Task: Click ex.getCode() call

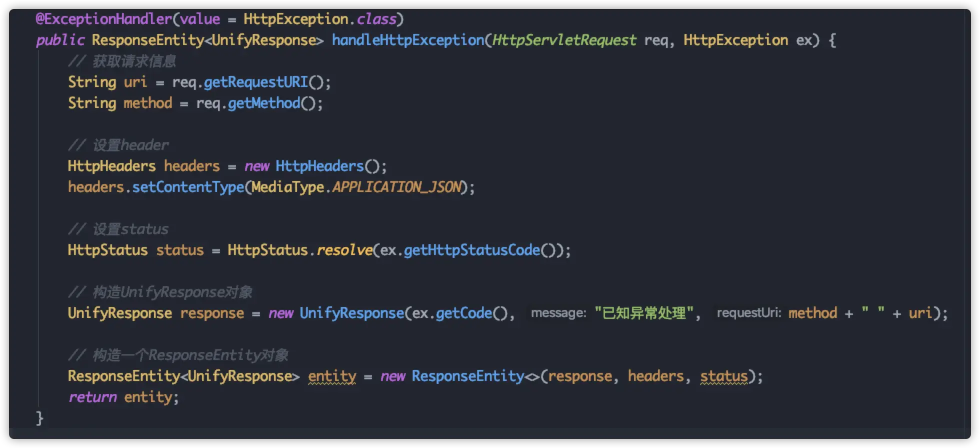Action: (x=460, y=313)
